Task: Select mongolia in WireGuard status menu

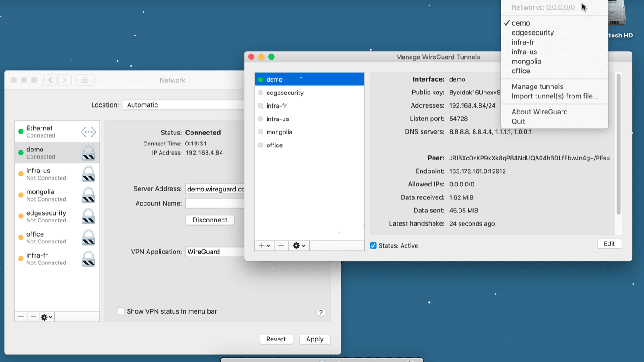Action: tap(555, 61)
